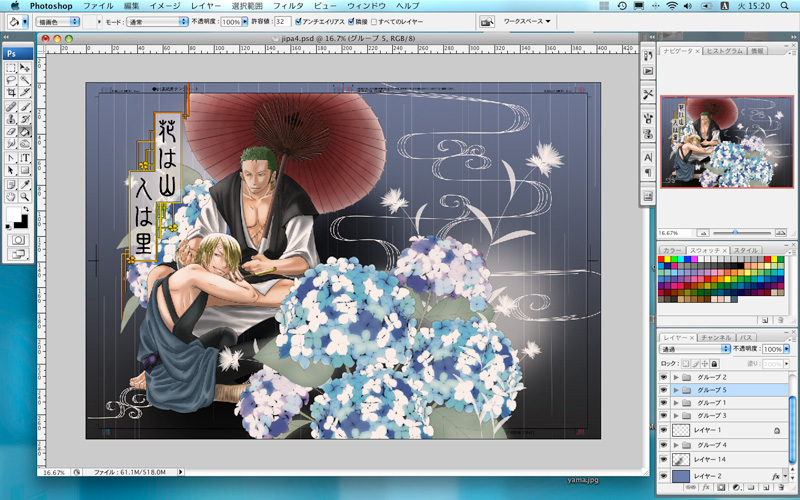The height and width of the screenshot is (500, 800).
Task: Select the Healing Brush tool
Action: (x=11, y=107)
